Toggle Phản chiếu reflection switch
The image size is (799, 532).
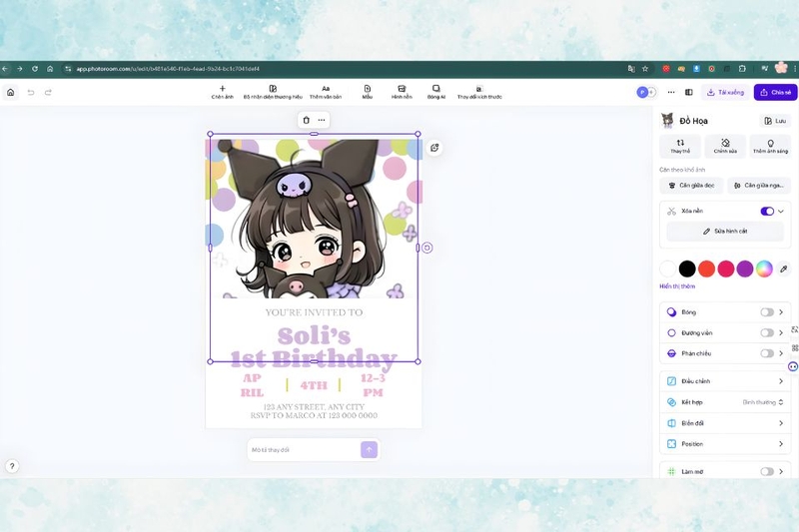click(x=767, y=353)
